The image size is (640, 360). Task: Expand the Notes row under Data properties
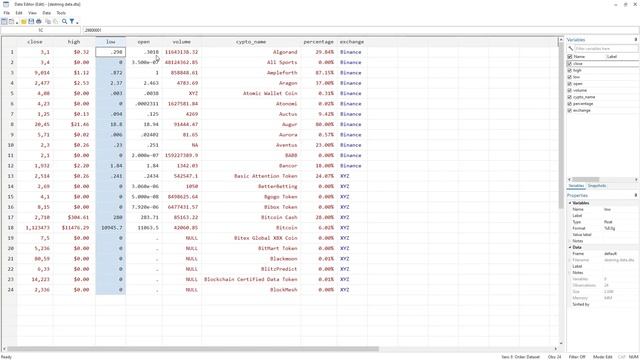[570, 273]
